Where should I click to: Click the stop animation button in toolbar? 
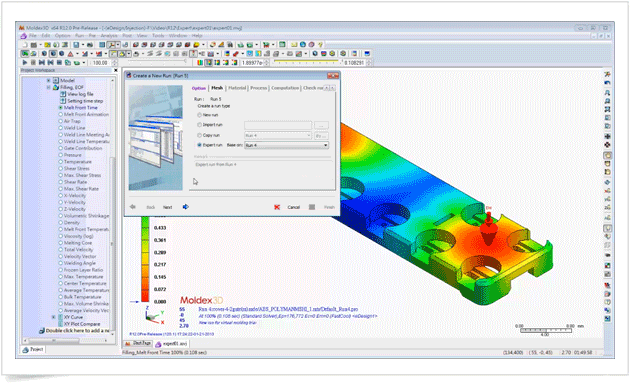pyautogui.click(x=33, y=63)
